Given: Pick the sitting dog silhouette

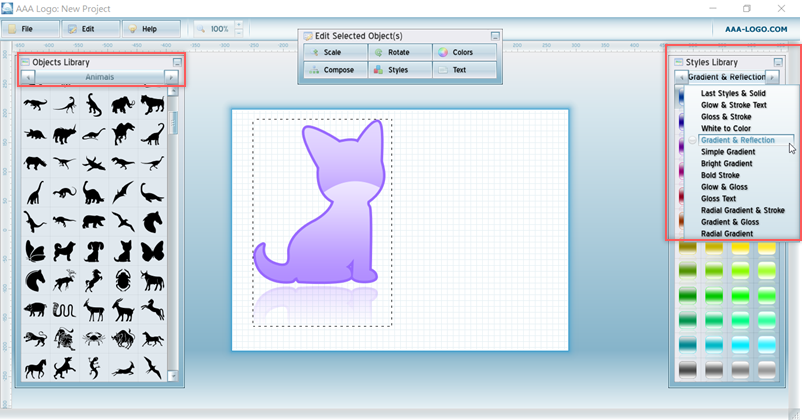Looking at the screenshot, I should [x=94, y=251].
